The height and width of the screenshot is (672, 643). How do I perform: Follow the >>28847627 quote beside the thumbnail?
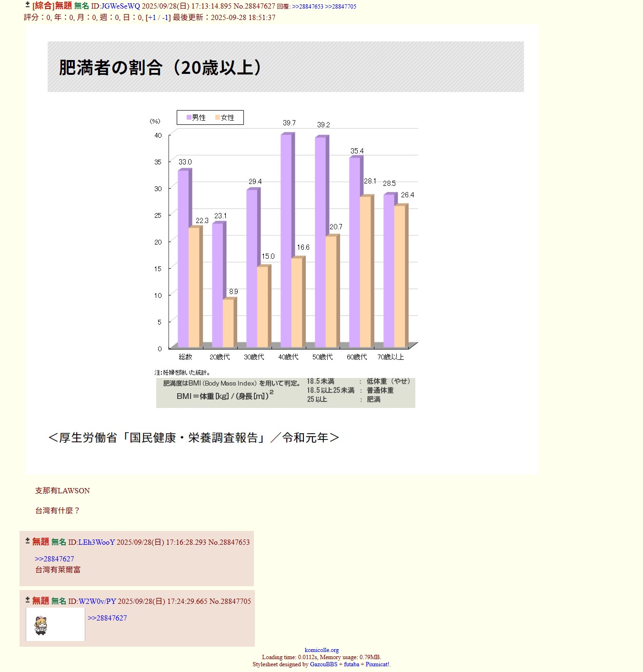[107, 618]
